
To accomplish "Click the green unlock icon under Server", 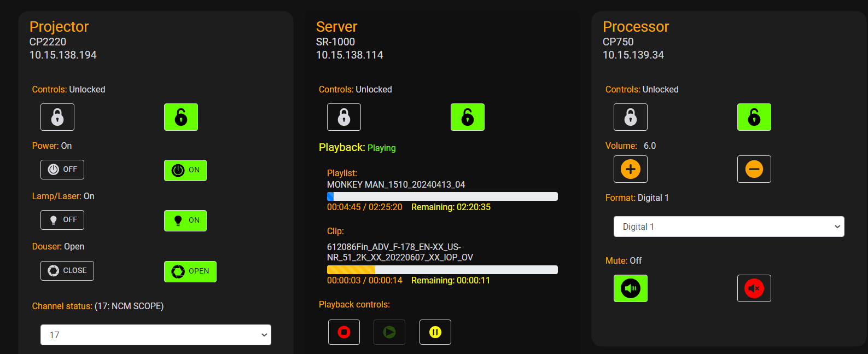I will click(x=468, y=117).
